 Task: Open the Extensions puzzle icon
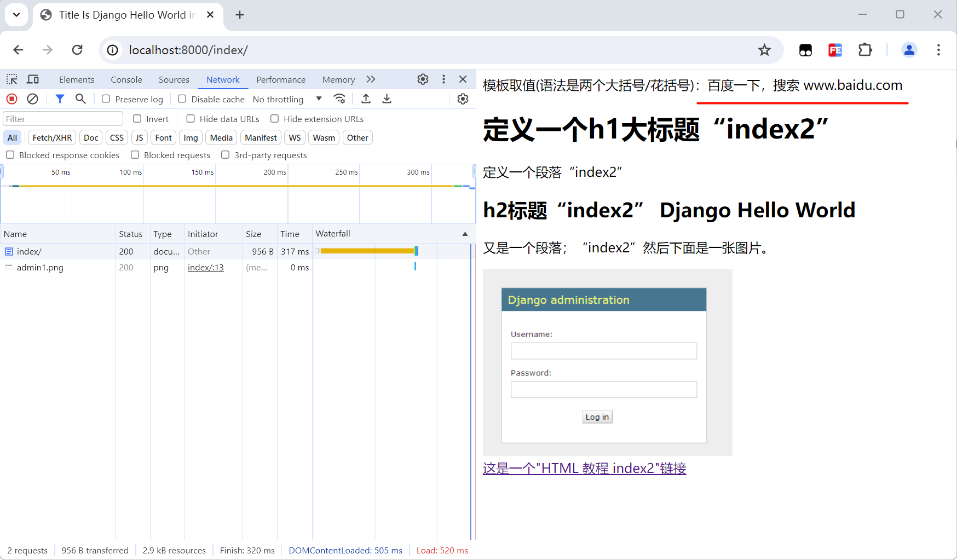[x=865, y=50]
